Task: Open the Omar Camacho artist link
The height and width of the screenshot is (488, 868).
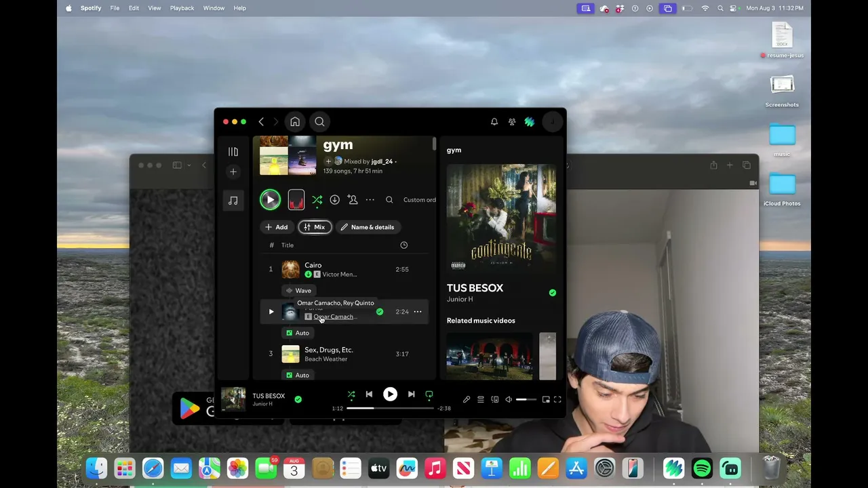Action: [x=334, y=317]
